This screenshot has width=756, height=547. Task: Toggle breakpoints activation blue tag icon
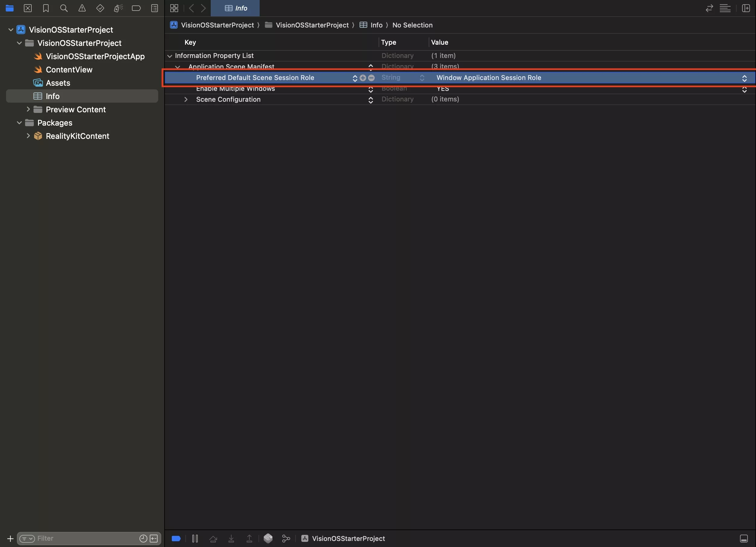(x=176, y=538)
